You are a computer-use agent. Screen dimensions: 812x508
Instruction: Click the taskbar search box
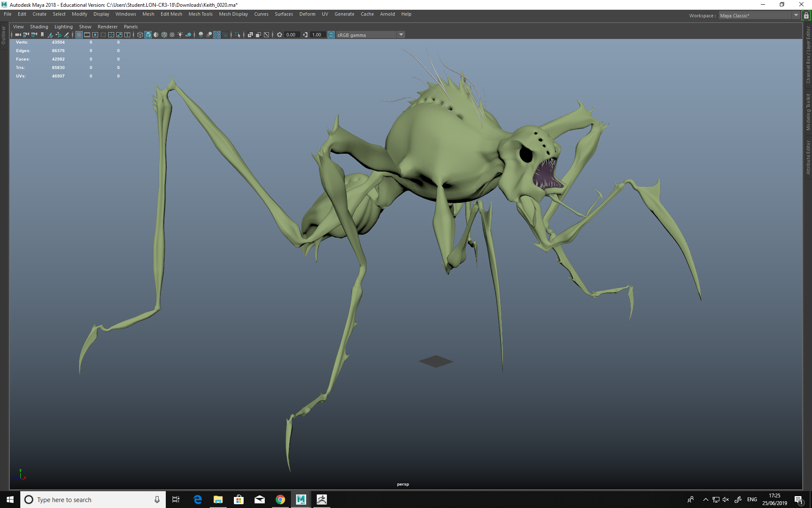tap(93, 500)
